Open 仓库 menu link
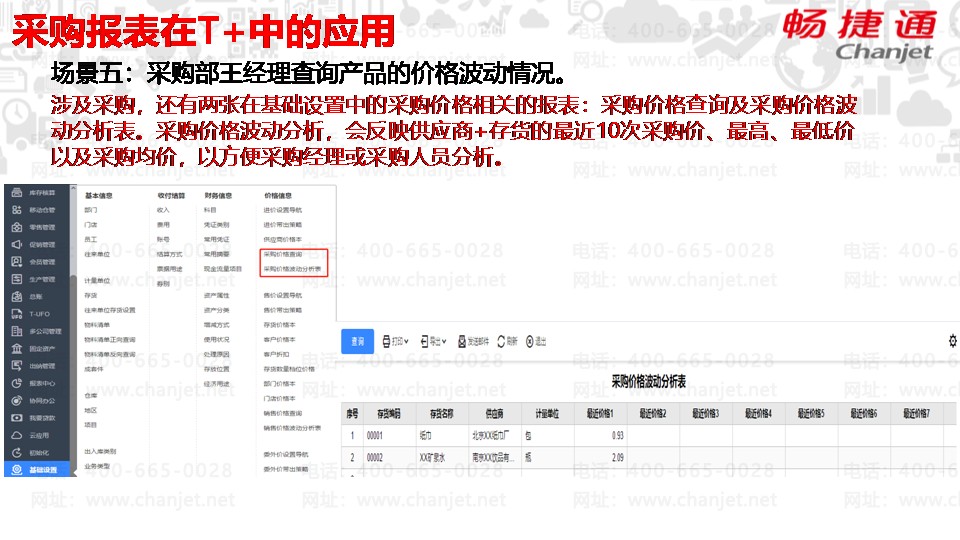 (x=91, y=396)
